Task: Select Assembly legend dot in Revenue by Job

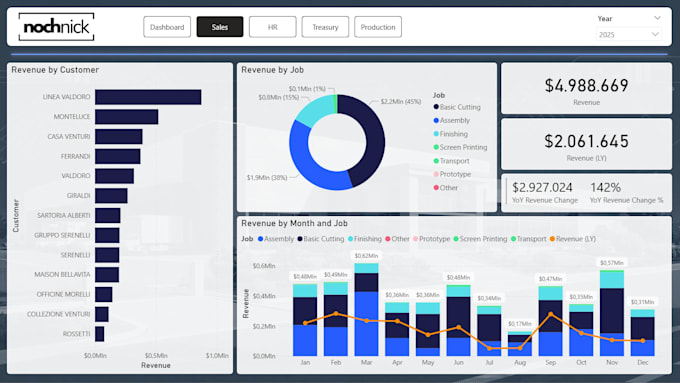Action: (436, 120)
